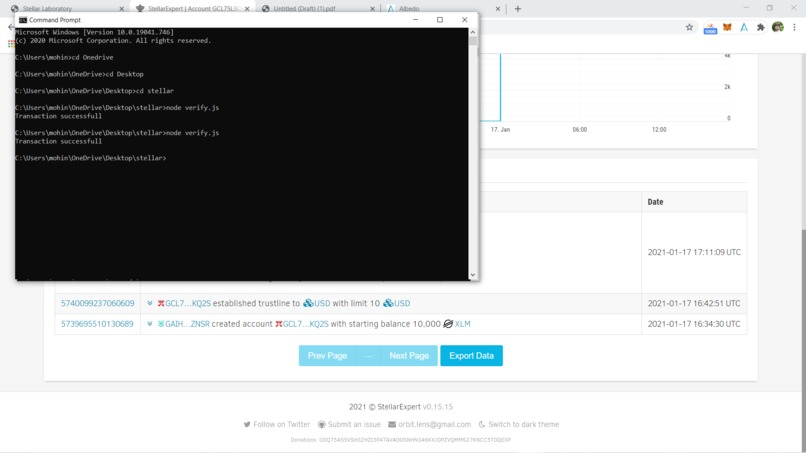Open the GAIH…ZNSR account link
Viewport: 806px width, 453px height.
click(x=187, y=324)
